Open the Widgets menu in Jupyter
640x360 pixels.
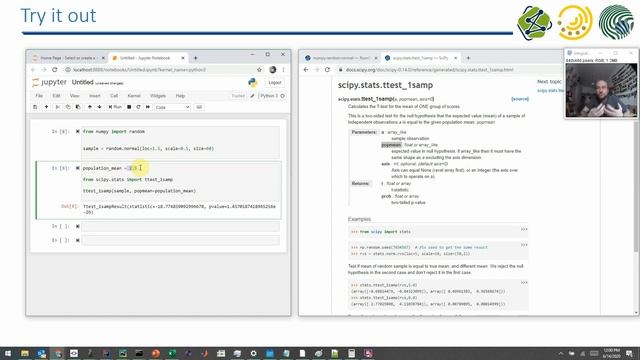(158, 96)
